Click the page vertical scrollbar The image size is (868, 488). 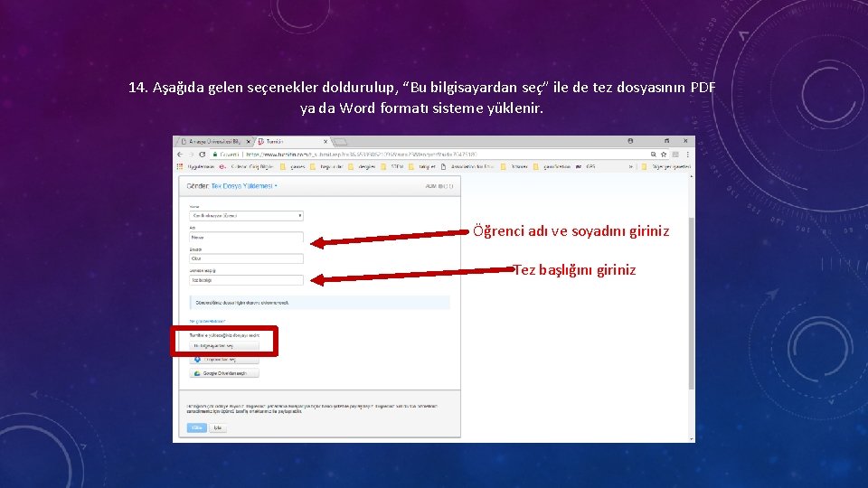click(692, 304)
